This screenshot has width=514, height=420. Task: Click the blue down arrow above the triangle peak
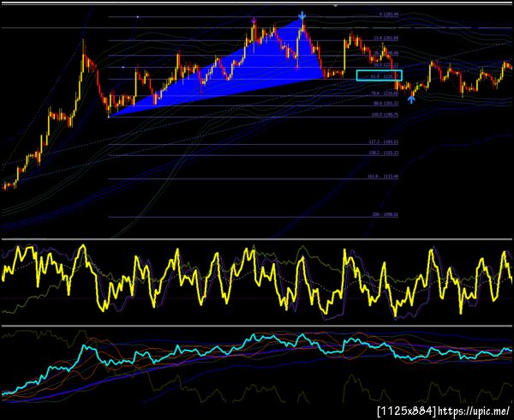[x=302, y=15]
